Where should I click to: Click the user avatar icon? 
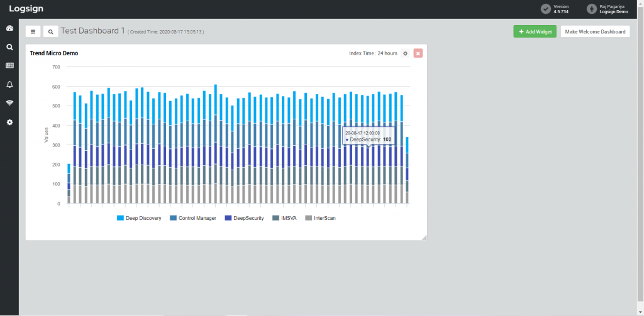click(x=591, y=9)
